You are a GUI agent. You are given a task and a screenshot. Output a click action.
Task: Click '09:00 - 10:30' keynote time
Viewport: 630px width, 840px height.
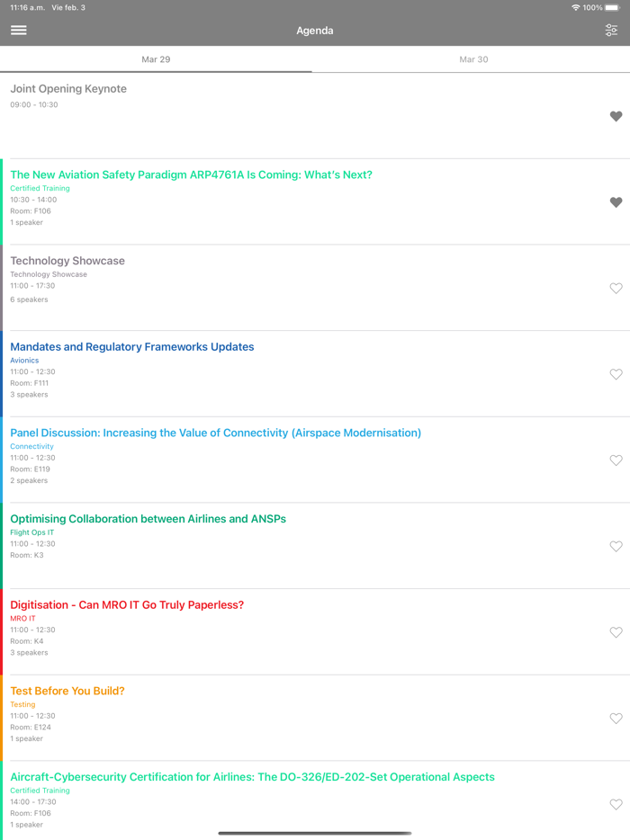click(34, 104)
